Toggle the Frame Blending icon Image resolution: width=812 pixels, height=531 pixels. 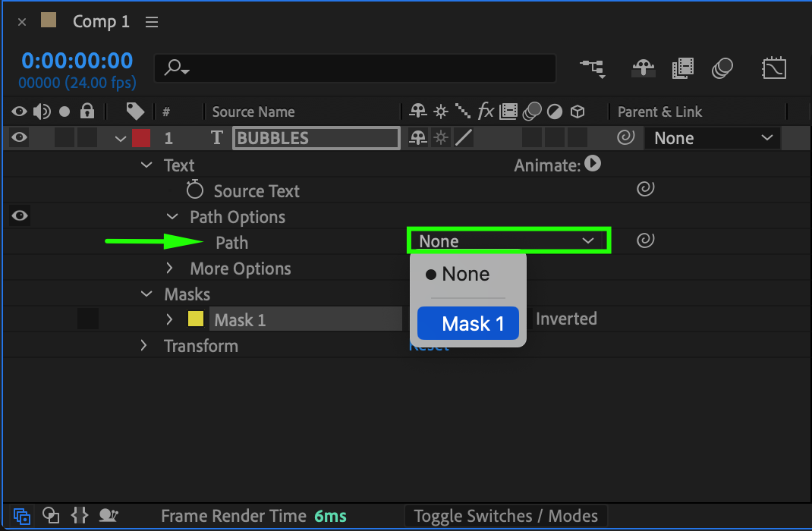(x=683, y=69)
